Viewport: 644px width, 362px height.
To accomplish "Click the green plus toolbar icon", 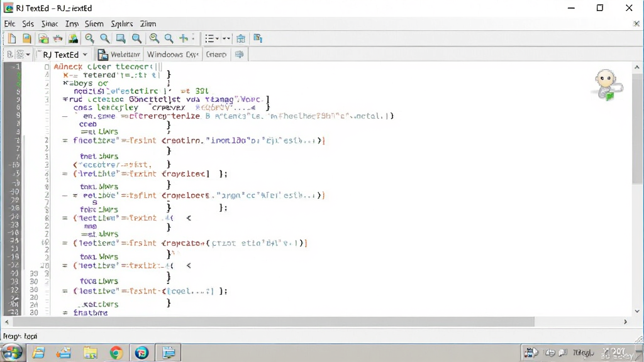I will 184,38.
